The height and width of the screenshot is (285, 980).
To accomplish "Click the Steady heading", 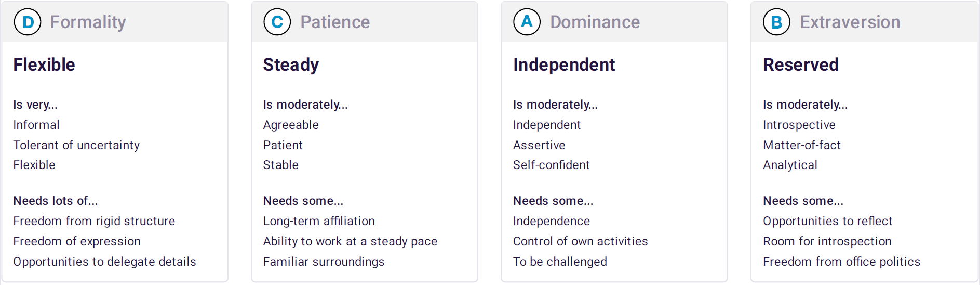I will (x=291, y=64).
